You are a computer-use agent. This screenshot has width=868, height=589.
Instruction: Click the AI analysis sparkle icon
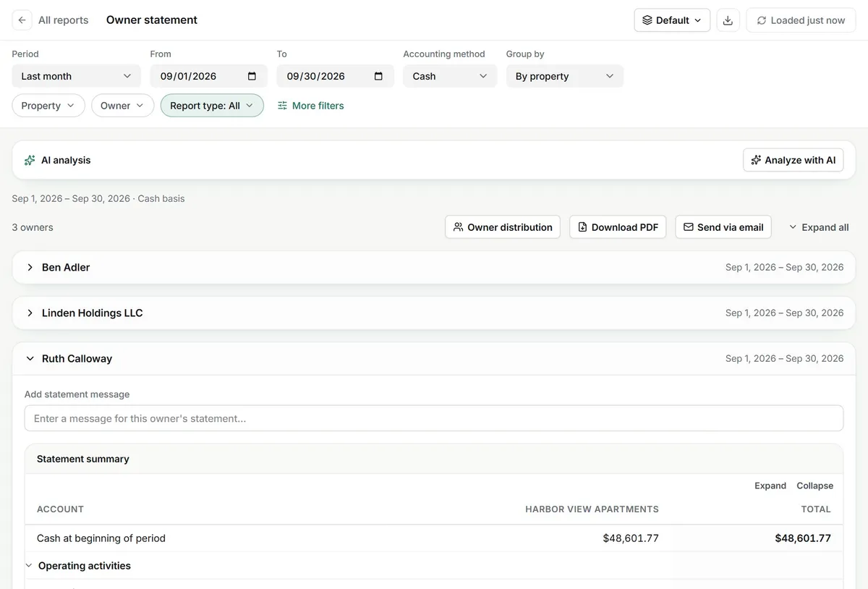tap(30, 160)
